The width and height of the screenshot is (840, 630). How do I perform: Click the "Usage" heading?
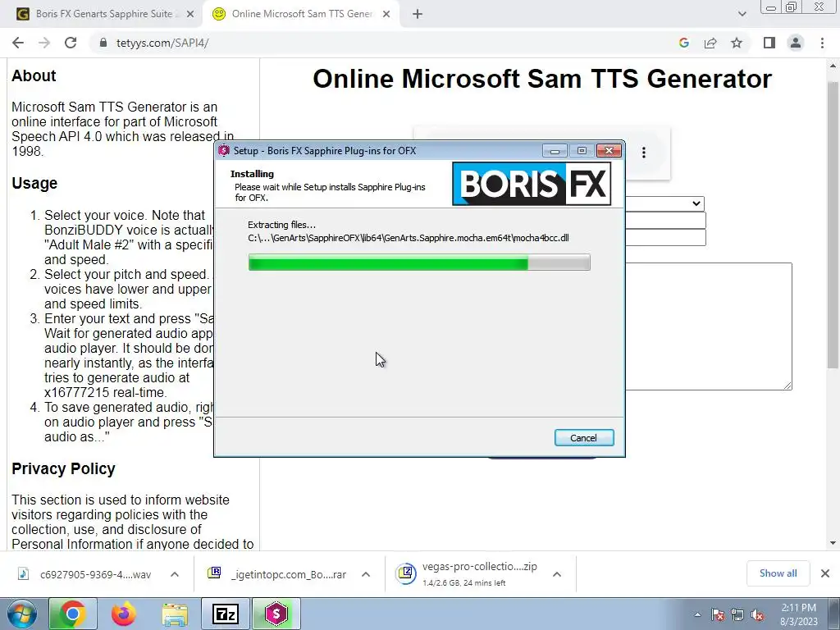[34, 183]
